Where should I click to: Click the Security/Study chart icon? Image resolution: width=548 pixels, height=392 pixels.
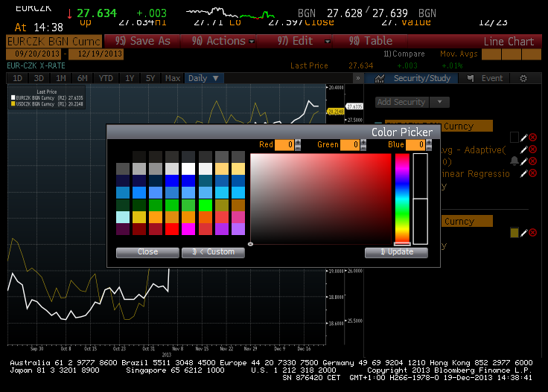[x=380, y=79]
